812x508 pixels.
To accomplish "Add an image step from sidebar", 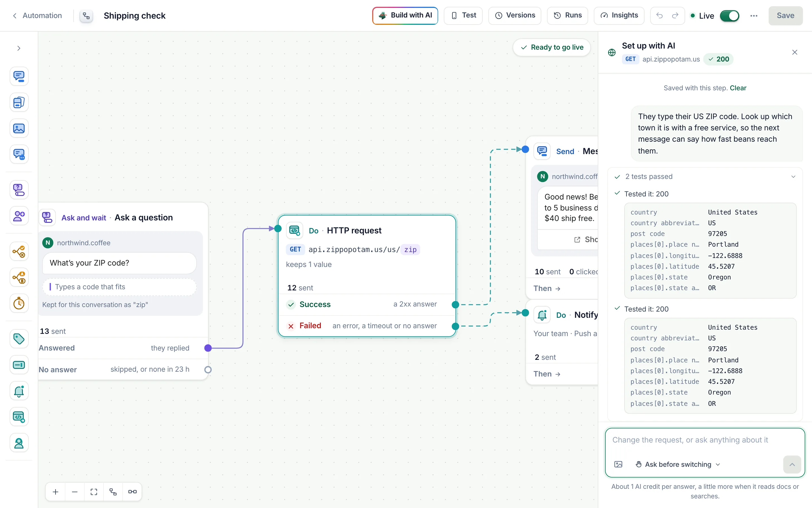I will click(19, 128).
